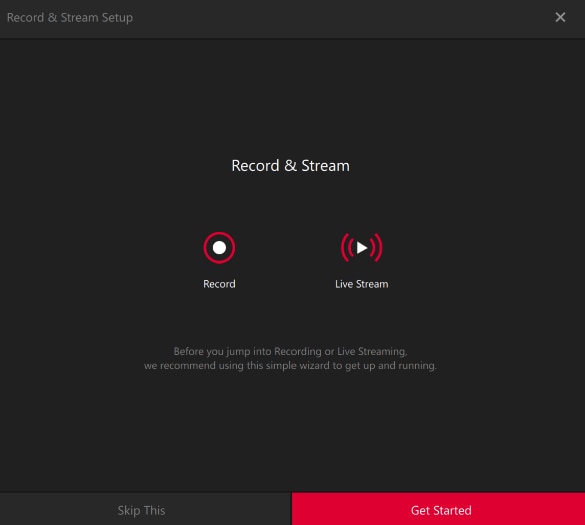Click the Live Stream text label
The image size is (585, 525).
[x=362, y=284]
